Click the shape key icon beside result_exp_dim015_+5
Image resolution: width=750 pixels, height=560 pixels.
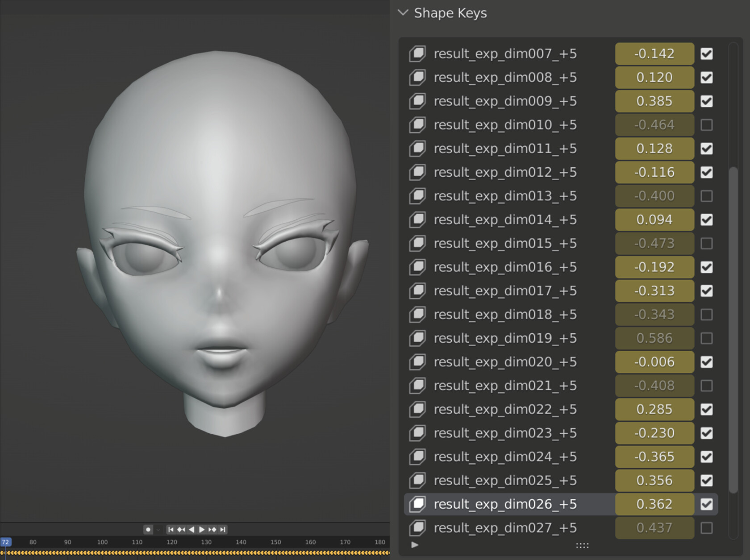418,244
